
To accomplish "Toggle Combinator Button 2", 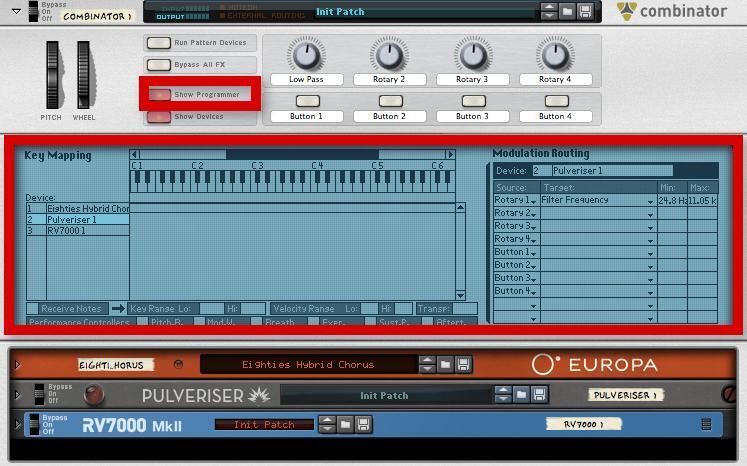I will point(391,101).
